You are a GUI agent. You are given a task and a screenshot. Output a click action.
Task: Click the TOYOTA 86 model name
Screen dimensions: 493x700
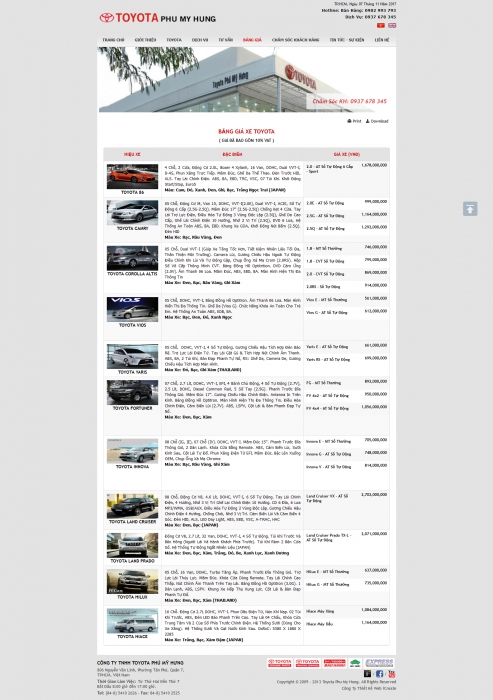pyautogui.click(x=132, y=192)
